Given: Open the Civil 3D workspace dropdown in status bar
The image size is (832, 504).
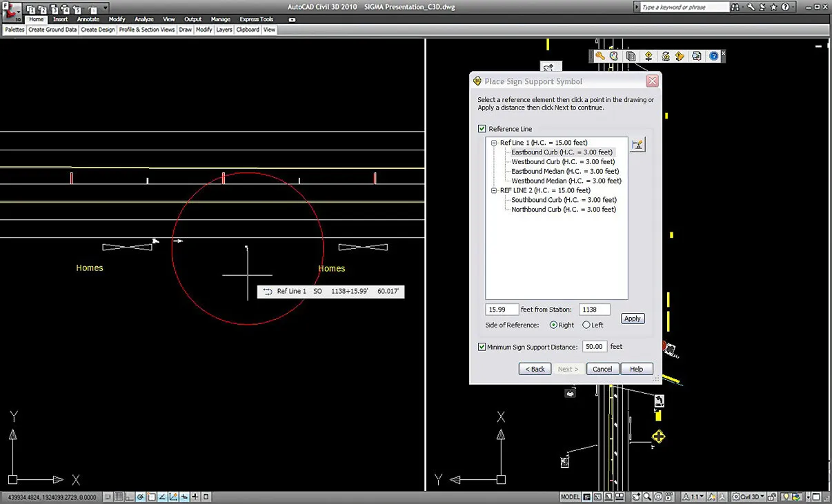Looking at the screenshot, I should [748, 496].
